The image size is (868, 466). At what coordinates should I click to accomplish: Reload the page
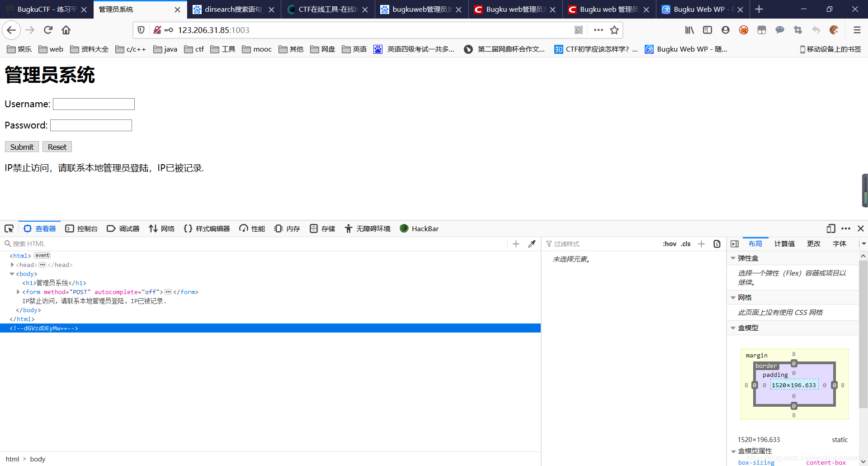pos(48,30)
